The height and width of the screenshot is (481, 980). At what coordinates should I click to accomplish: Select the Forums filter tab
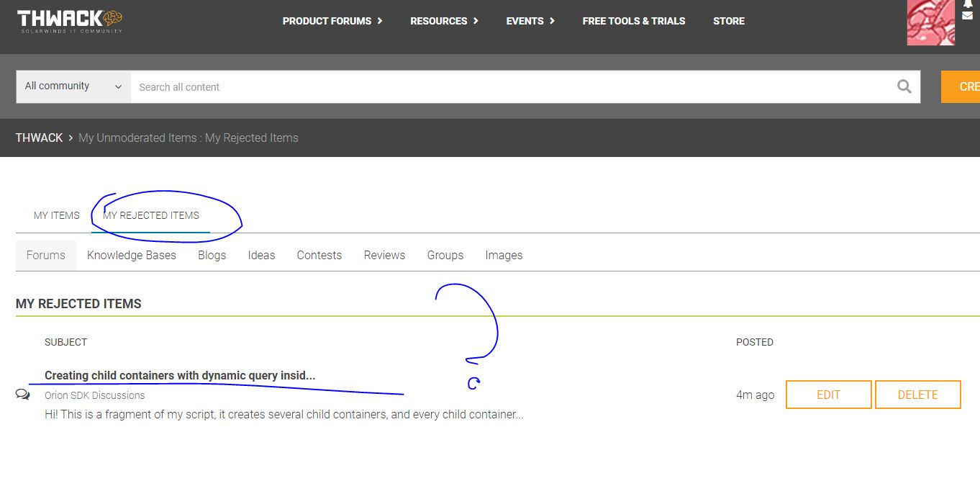click(x=46, y=255)
